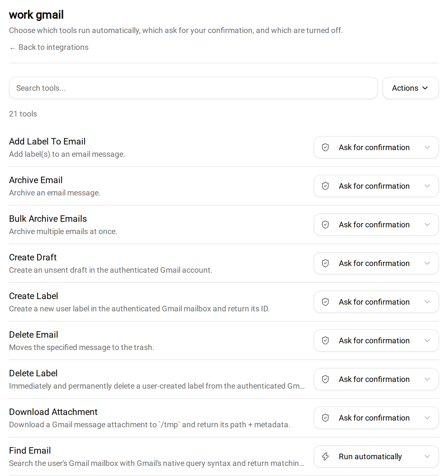Click the Create Draft tool title
This screenshot has width=448, height=476.
click(33, 257)
